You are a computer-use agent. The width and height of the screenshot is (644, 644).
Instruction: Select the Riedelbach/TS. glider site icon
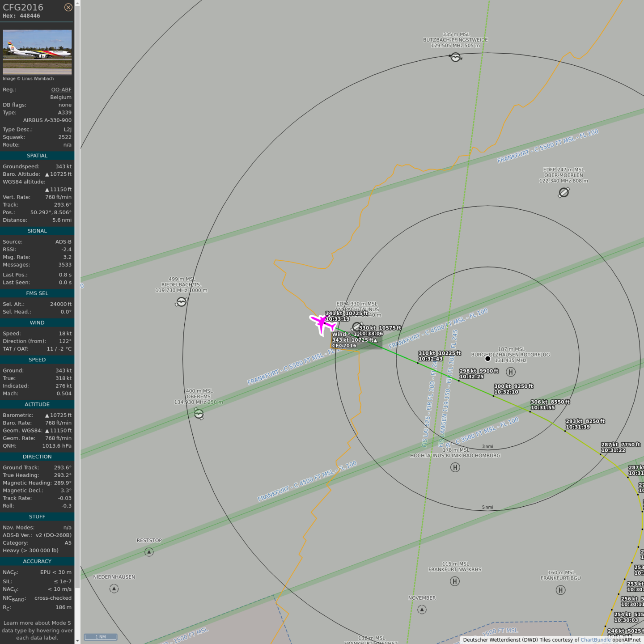tap(181, 302)
